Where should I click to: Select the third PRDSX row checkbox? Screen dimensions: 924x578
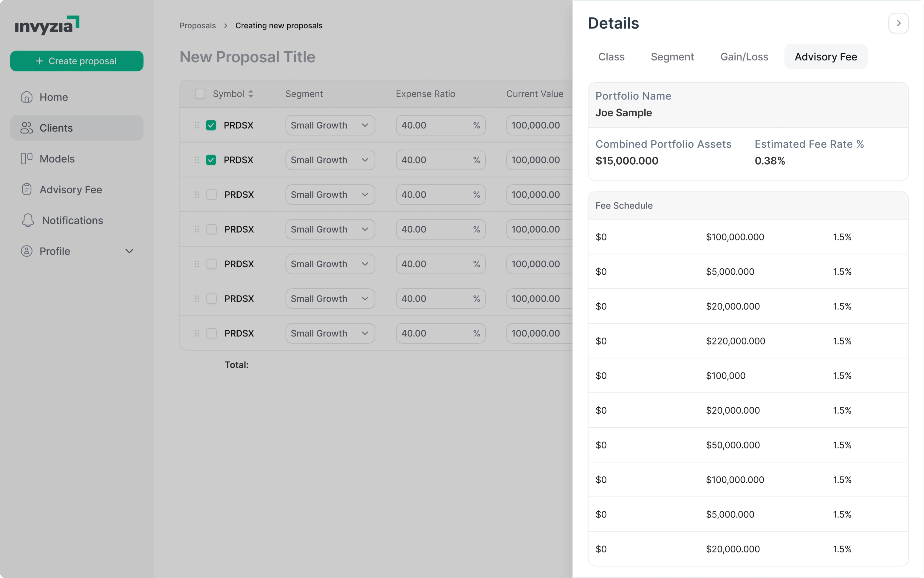[212, 194]
